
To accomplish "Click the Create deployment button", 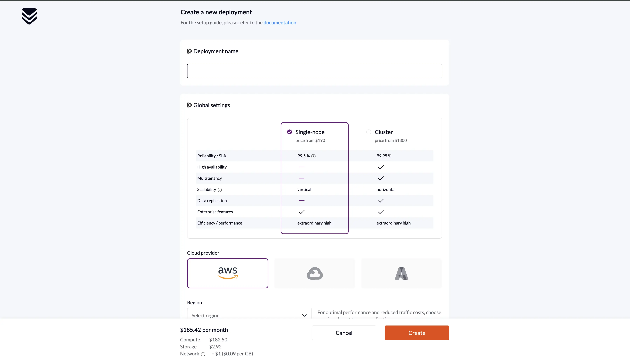I will tap(417, 333).
